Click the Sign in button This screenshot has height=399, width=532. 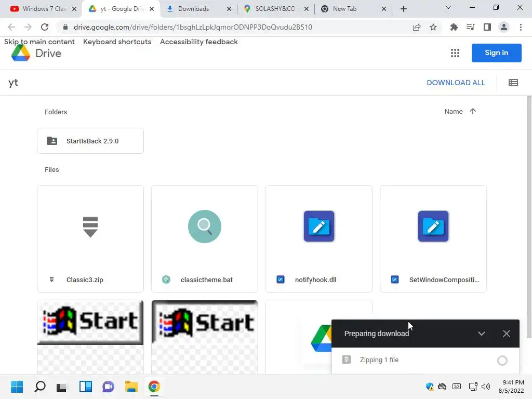click(496, 53)
